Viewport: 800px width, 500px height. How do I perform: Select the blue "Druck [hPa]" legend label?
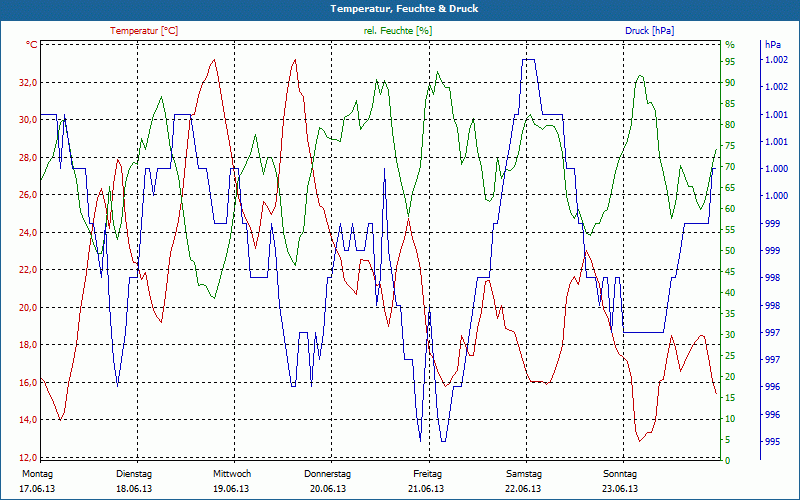pos(649,31)
